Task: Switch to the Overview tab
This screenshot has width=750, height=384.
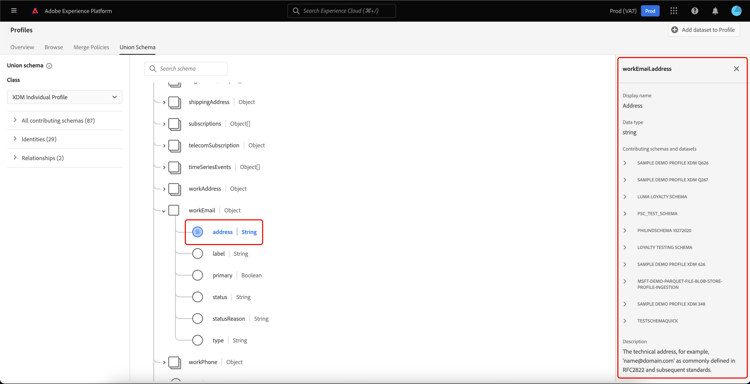Action: pyautogui.click(x=22, y=47)
